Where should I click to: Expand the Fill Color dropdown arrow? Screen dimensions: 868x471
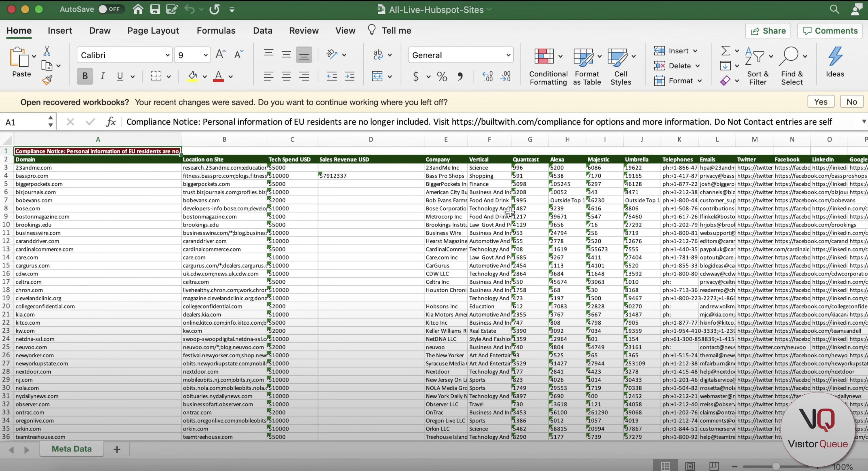(205, 76)
